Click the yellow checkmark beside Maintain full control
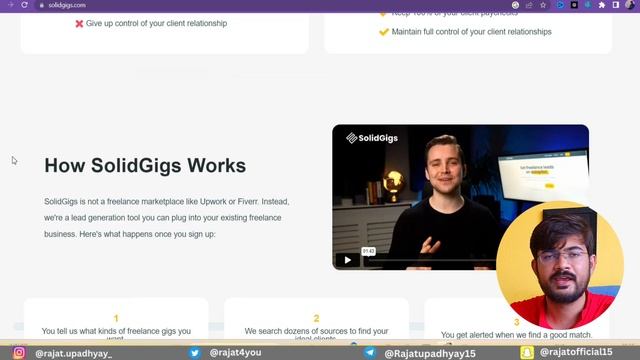 coord(384,32)
